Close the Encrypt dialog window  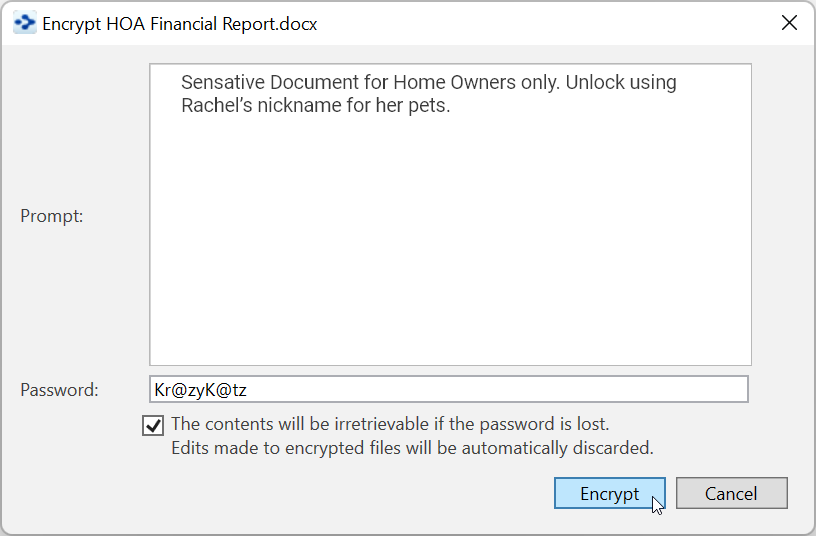pos(789,23)
